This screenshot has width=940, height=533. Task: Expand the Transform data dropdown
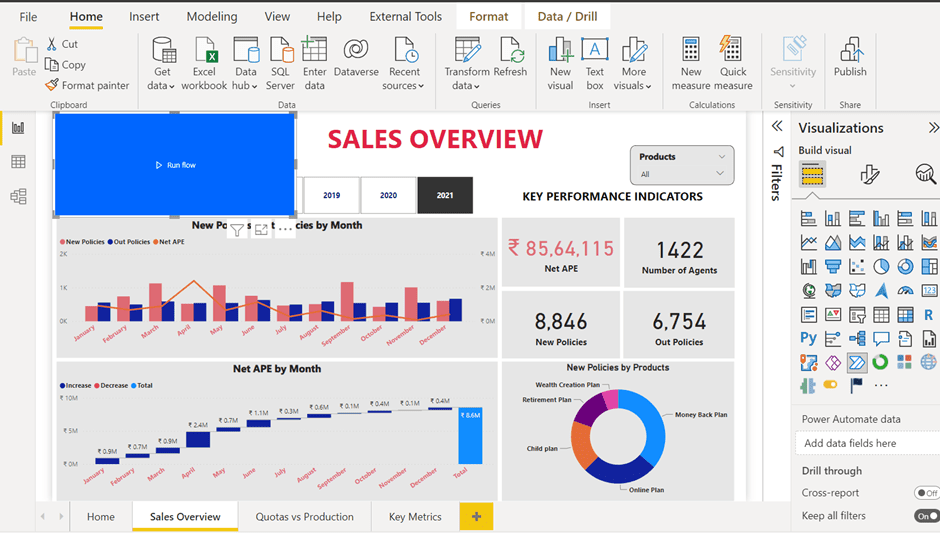pyautogui.click(x=467, y=86)
